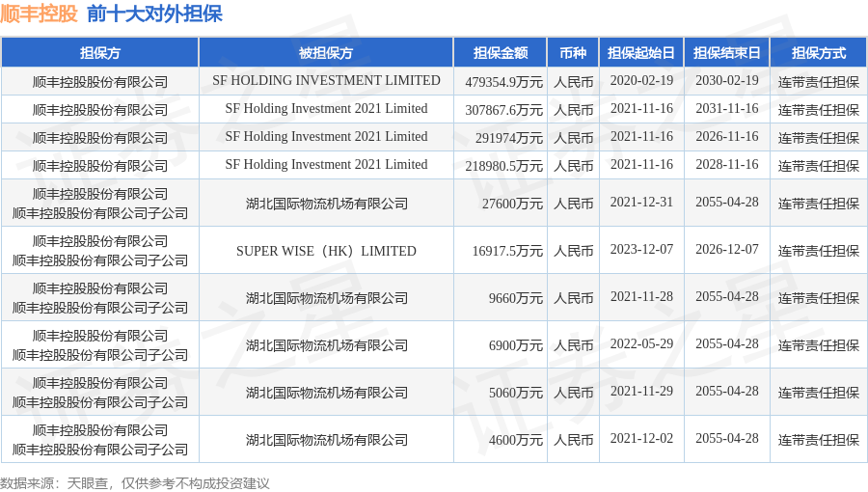Click the 被担保方 column header
This screenshot has width=868, height=492.
pyautogui.click(x=326, y=53)
